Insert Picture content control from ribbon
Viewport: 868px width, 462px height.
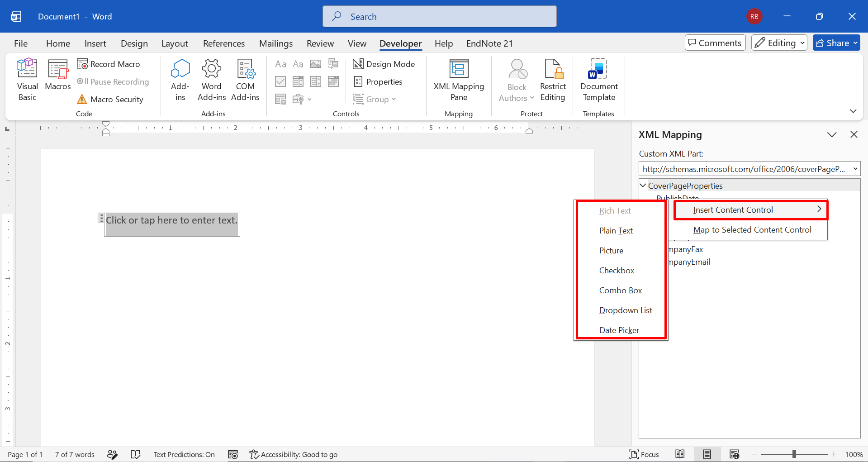tap(316, 64)
